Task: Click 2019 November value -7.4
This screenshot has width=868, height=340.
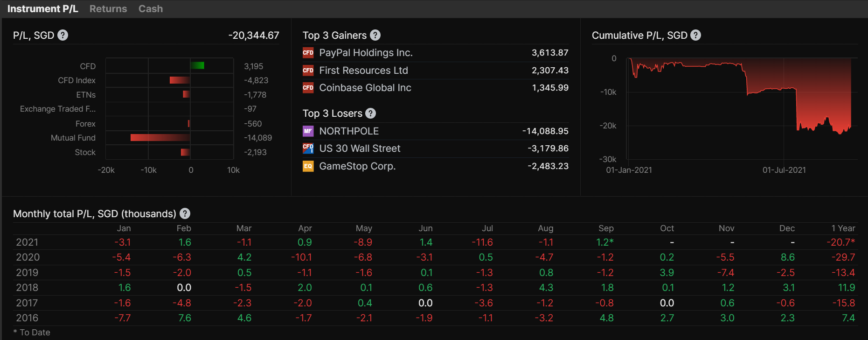Action: click(725, 273)
